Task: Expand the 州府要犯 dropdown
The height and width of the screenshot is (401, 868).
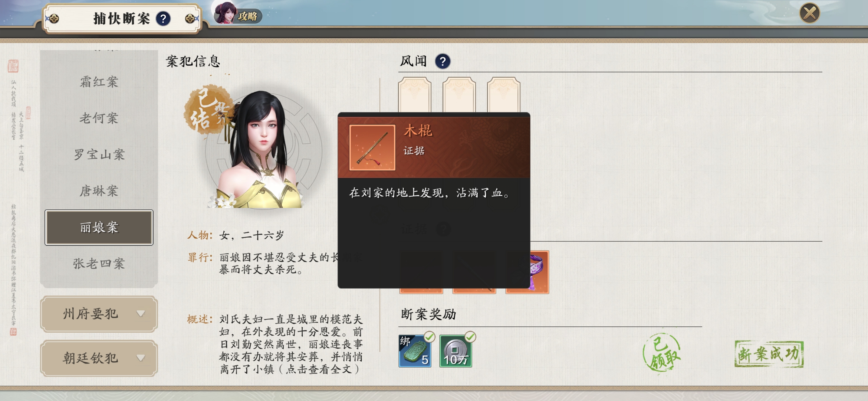Action: 99,314
